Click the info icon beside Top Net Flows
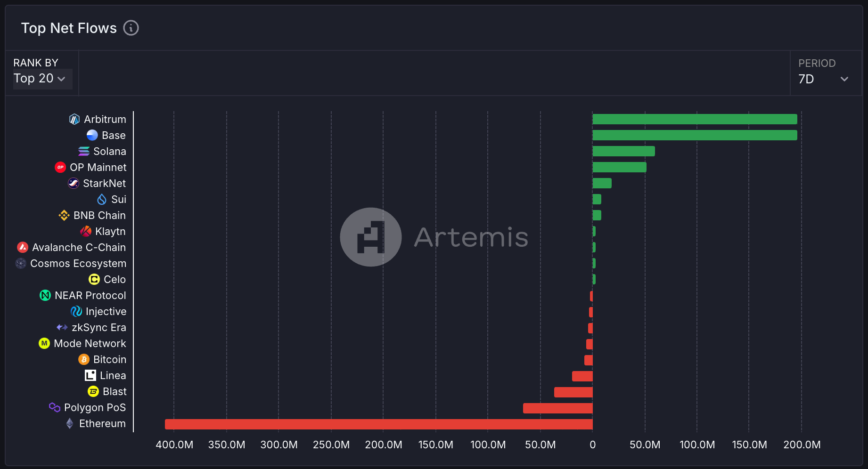The width and height of the screenshot is (868, 469). (x=131, y=28)
